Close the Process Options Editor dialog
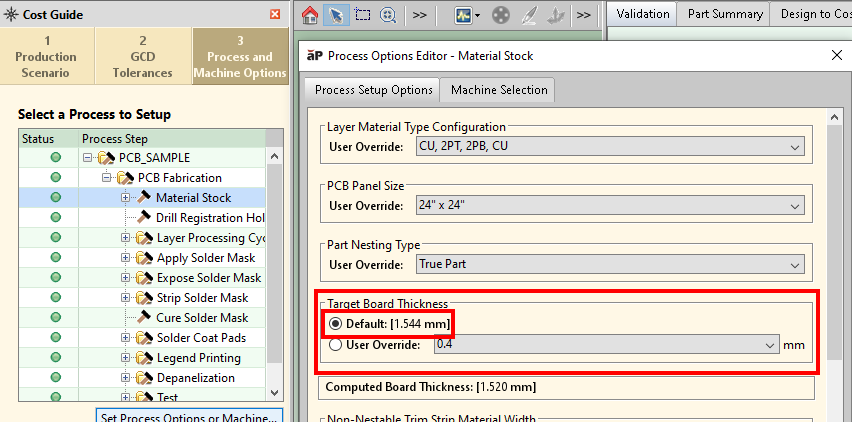Screen dimensions: 852x422 coord(837,55)
